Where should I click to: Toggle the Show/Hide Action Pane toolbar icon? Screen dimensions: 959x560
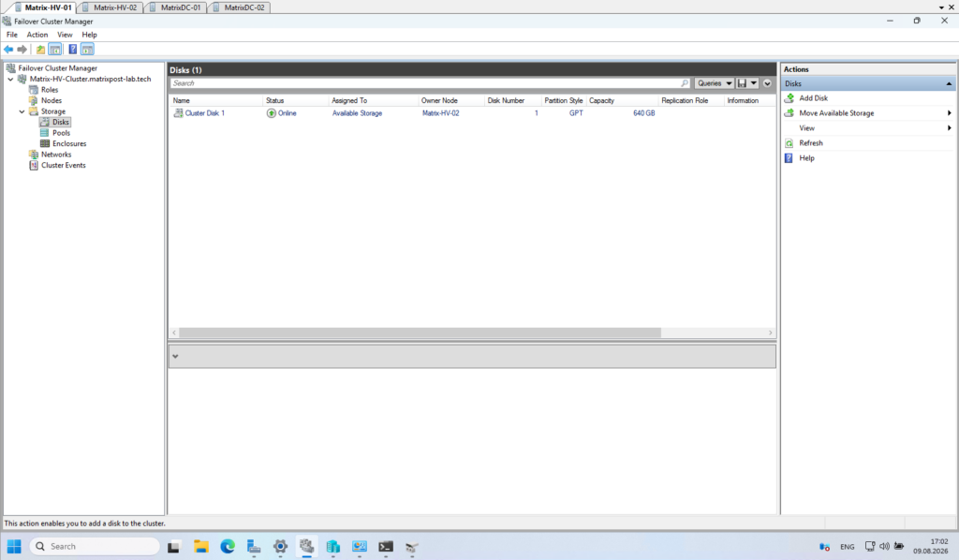tap(87, 50)
